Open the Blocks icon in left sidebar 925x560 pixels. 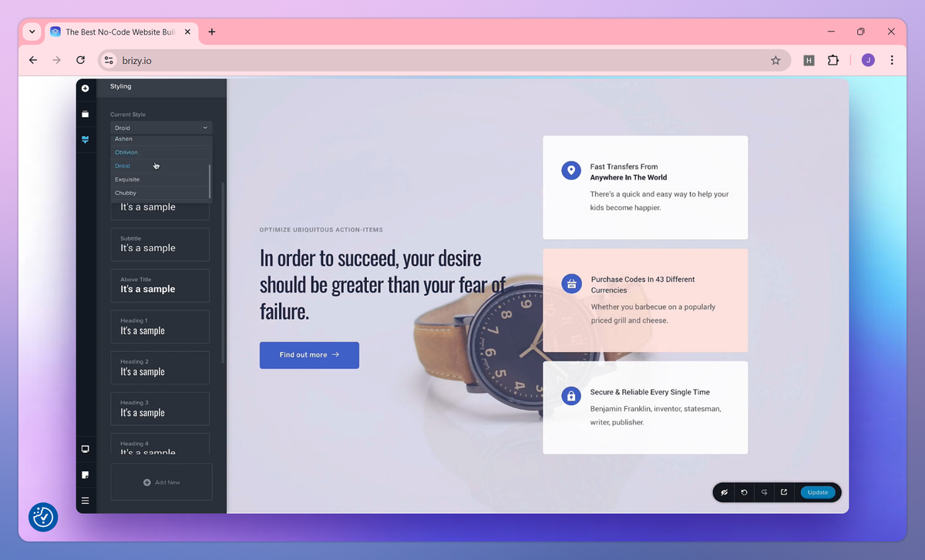tap(85, 114)
